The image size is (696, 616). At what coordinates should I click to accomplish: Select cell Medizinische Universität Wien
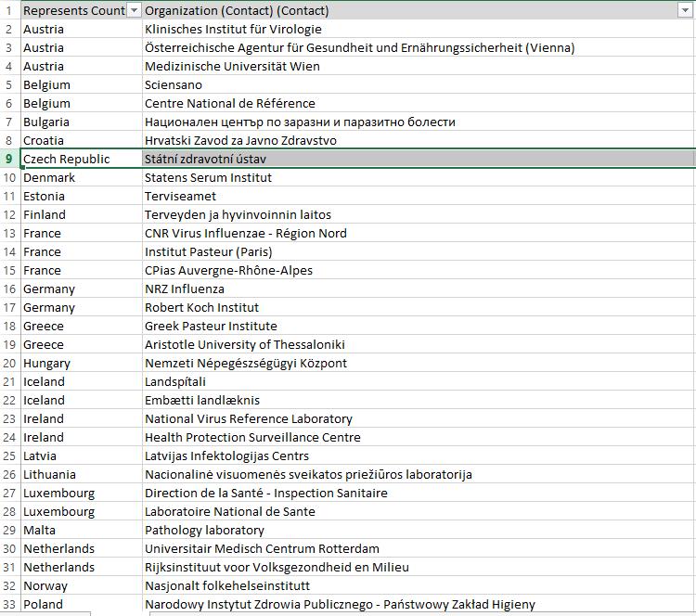coord(419,66)
